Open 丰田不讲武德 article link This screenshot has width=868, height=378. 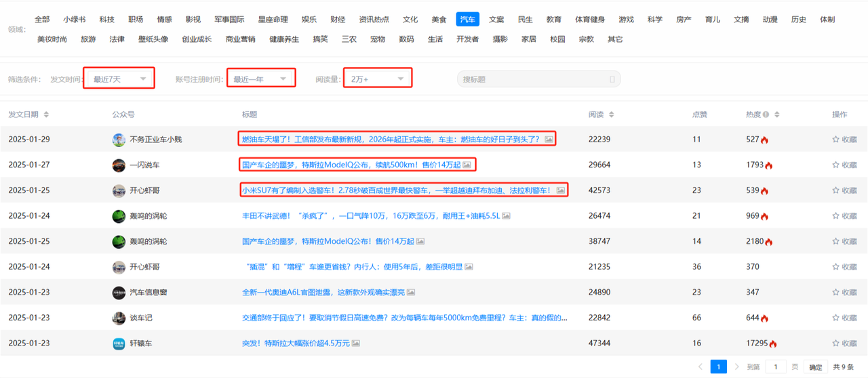(371, 216)
